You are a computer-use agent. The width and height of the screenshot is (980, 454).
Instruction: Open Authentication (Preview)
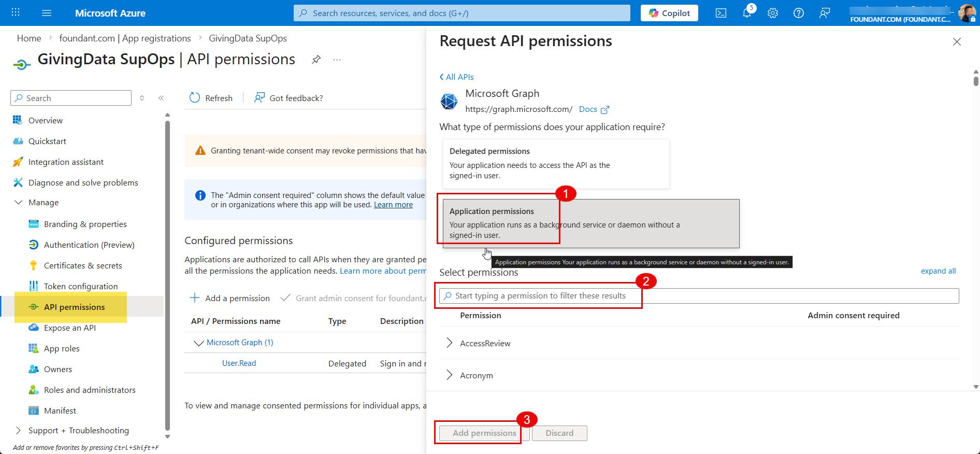[x=89, y=245]
